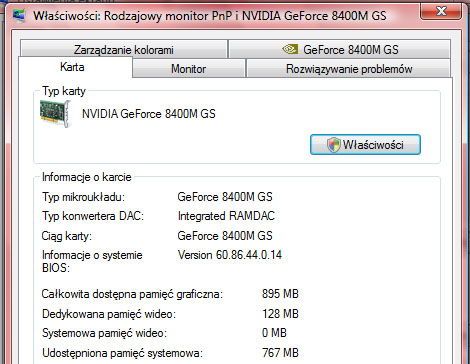Switch to the GeForce 8400M GS tab
The image size is (470, 364).
point(340,49)
